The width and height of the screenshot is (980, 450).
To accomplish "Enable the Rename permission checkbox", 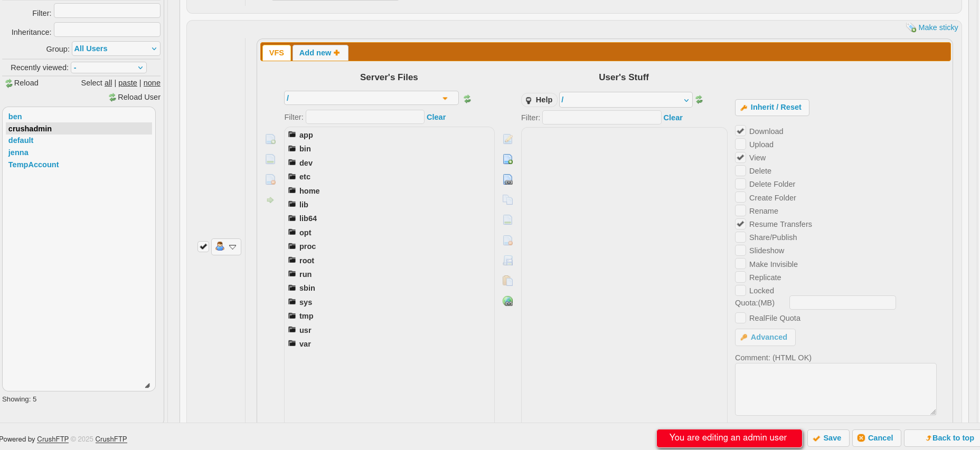I will [741, 210].
